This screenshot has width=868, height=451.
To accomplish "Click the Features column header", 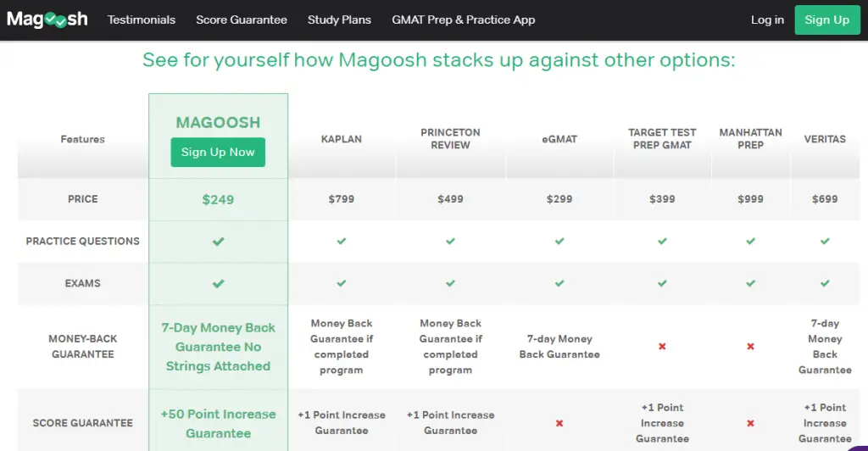I will pyautogui.click(x=82, y=139).
